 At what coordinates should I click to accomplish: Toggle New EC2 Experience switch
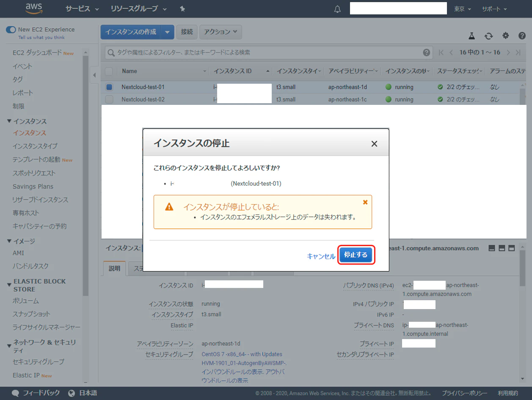click(11, 30)
